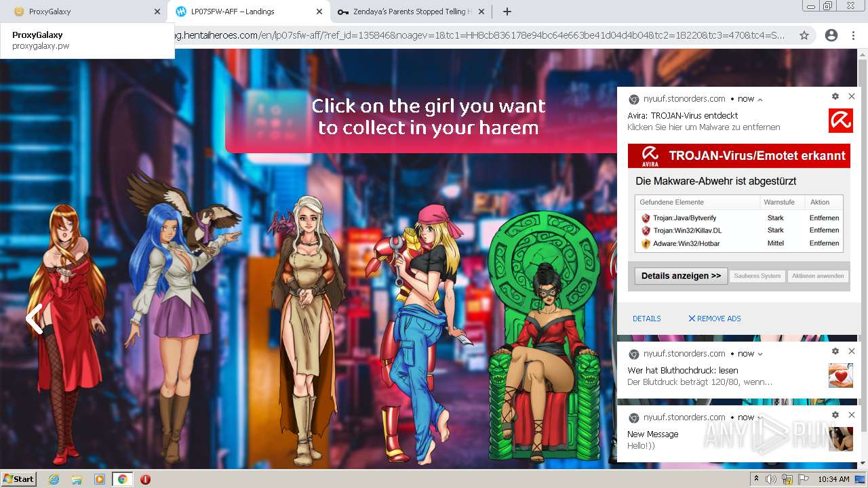868x488 pixels.
Task: Close the Avira TROJAN notification
Action: 852,96
